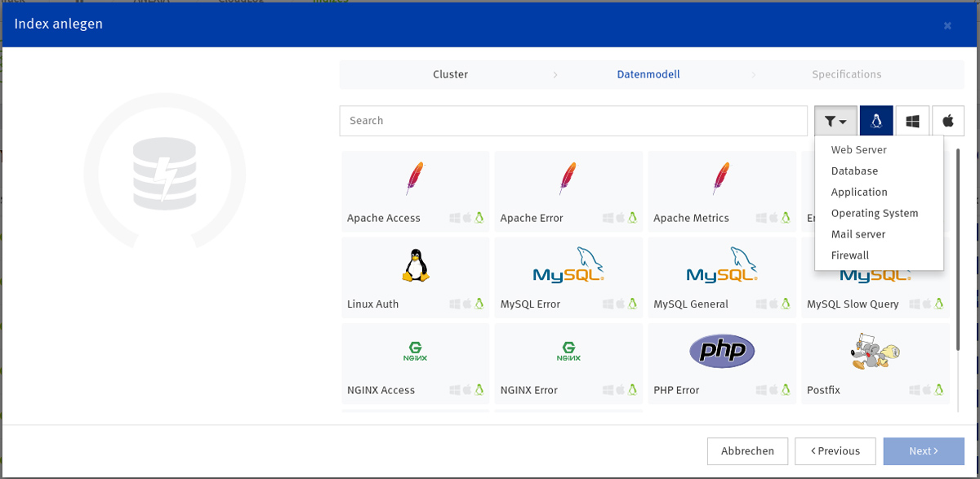
Task: Click the NGINX Error label
Action: (528, 391)
